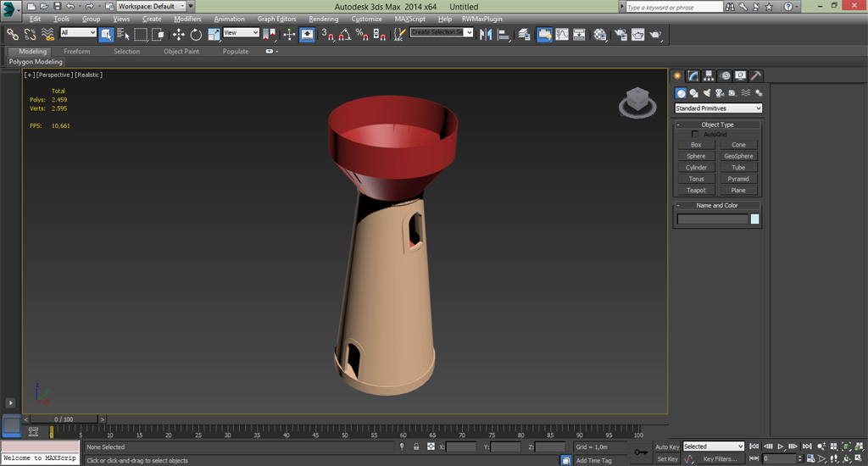Activate the Rotate tool
Viewport: 868px width, 466px height.
[x=196, y=35]
